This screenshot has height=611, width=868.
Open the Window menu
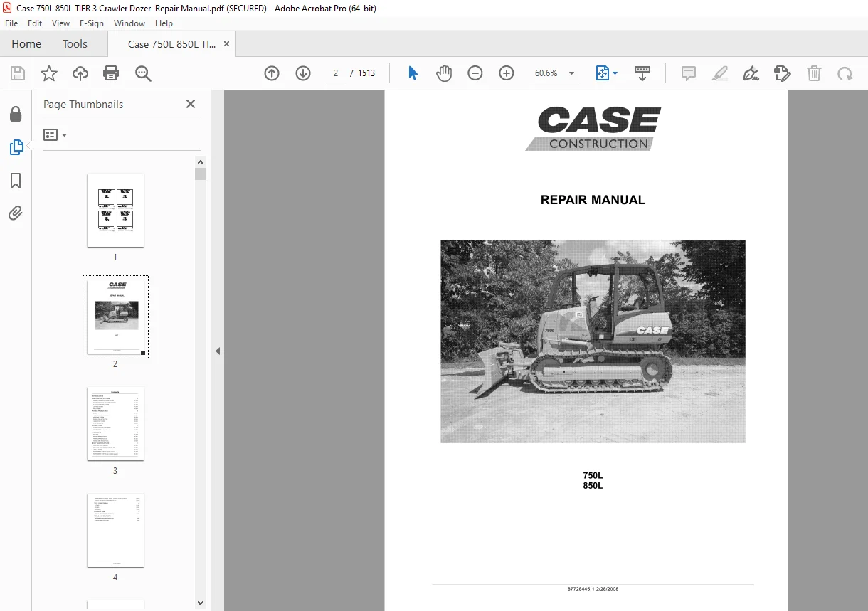pos(129,23)
